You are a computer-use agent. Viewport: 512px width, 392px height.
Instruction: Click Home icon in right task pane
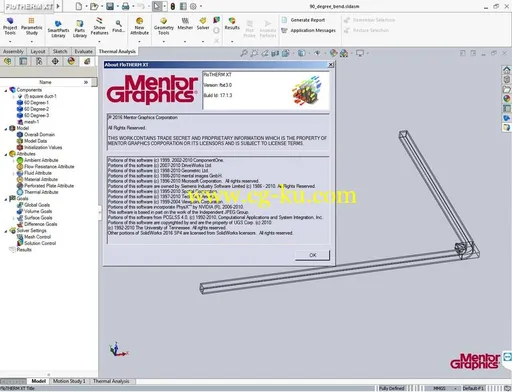507,70
